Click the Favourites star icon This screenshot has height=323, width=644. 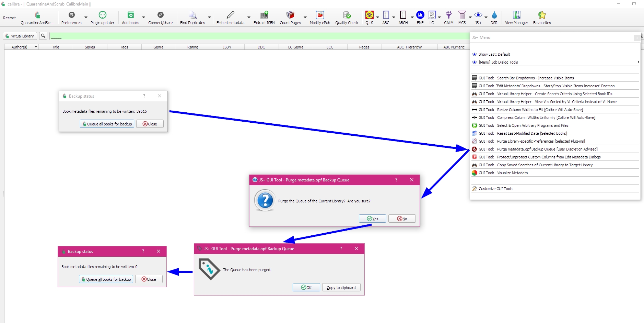(542, 15)
